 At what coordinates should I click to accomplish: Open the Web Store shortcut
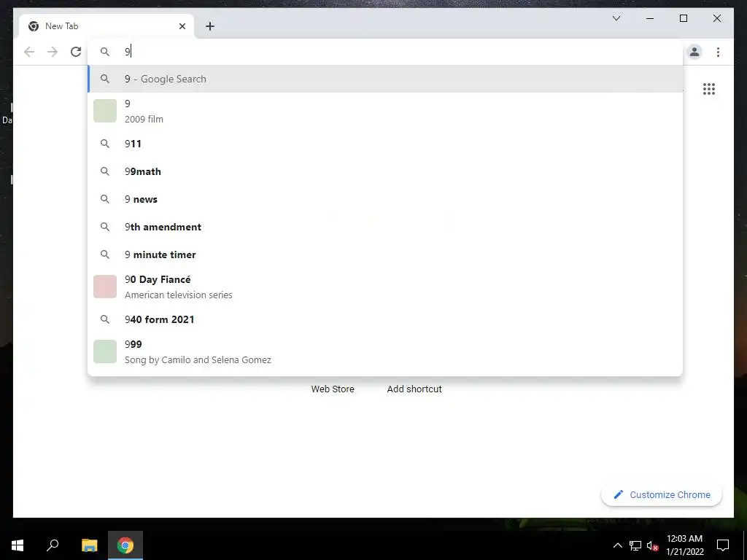coord(333,389)
